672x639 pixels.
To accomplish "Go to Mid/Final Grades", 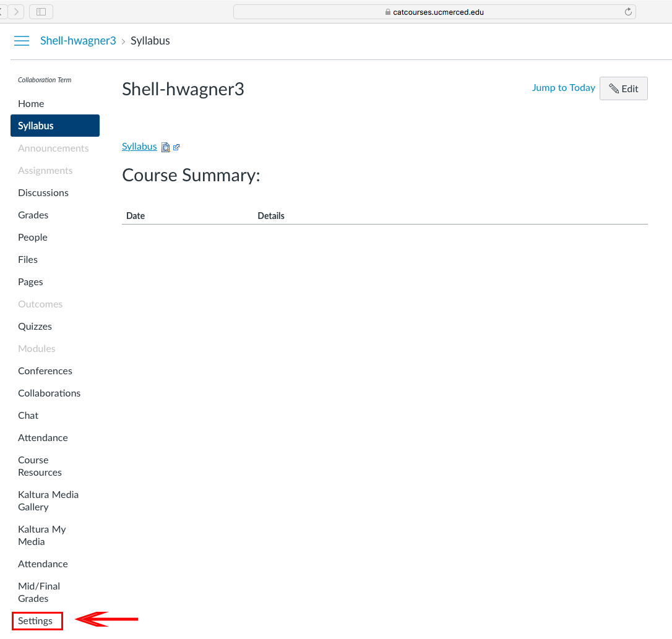I will pyautogui.click(x=39, y=592).
